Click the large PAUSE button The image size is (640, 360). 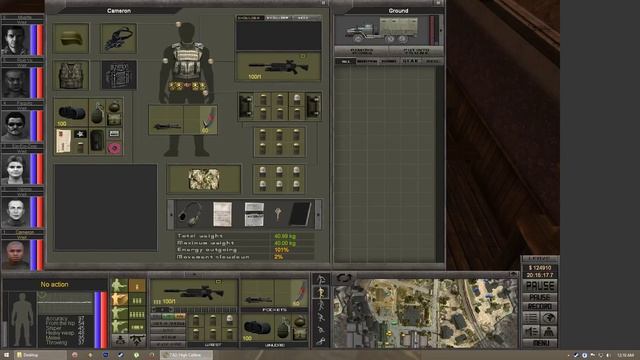[x=540, y=286]
